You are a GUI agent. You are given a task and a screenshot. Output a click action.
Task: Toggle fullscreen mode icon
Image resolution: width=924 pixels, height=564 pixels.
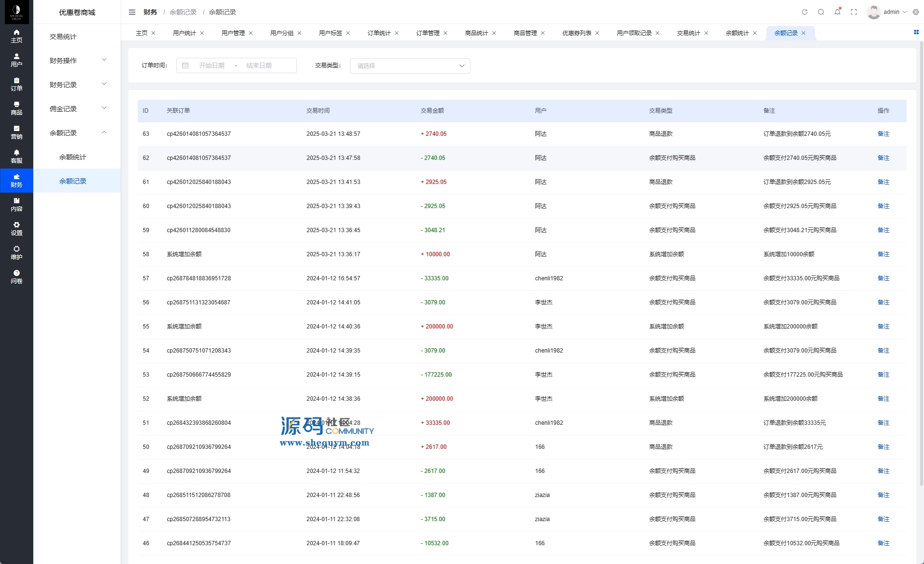pyautogui.click(x=854, y=12)
